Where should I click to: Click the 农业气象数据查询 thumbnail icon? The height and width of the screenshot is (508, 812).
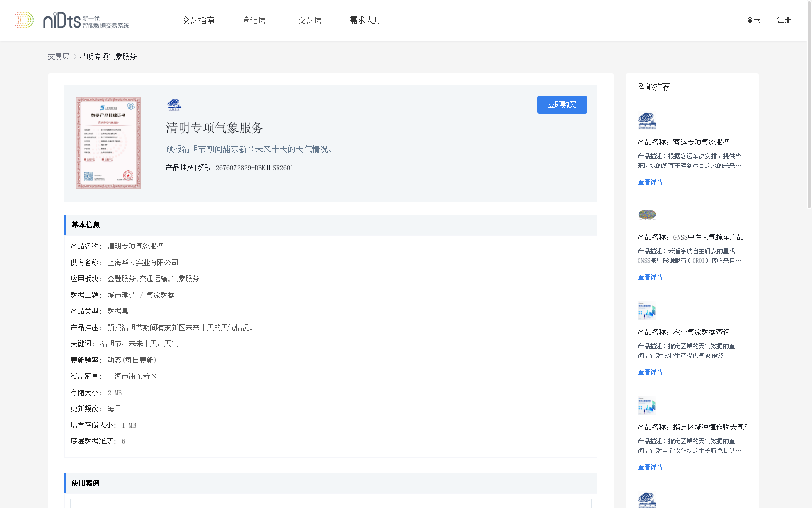coord(647,310)
